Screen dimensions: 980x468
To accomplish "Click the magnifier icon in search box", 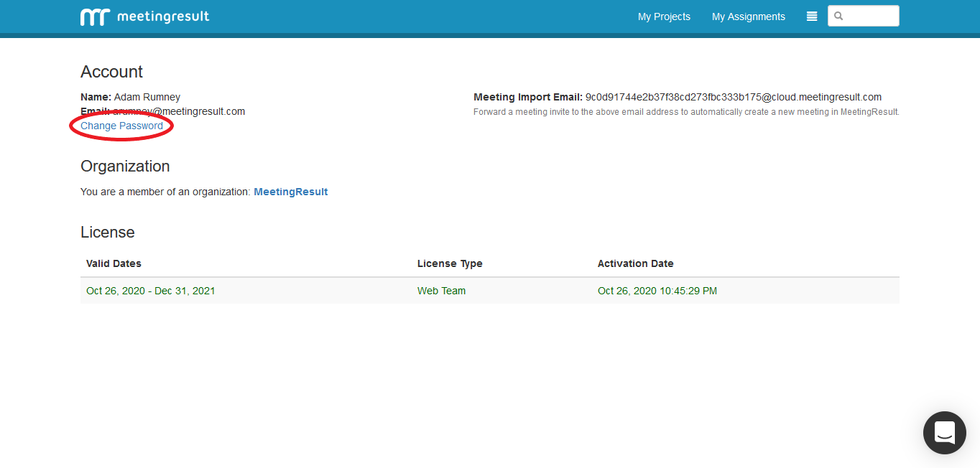I will pos(838,17).
